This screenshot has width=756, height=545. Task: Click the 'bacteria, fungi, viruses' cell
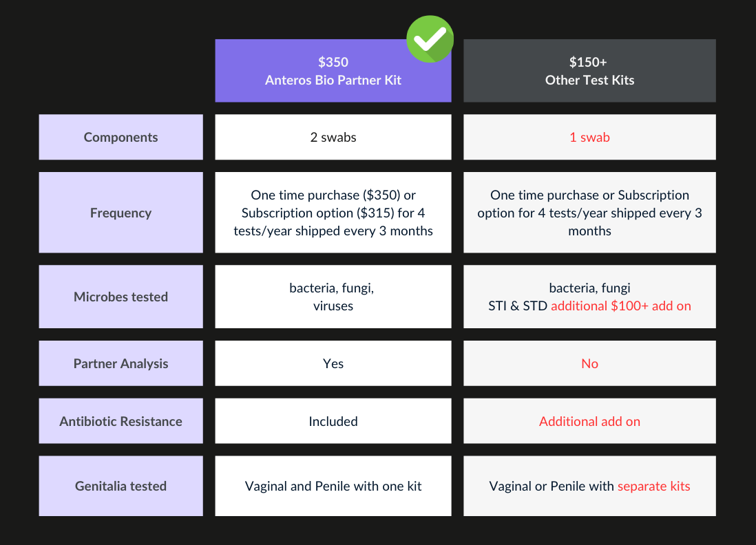333,297
